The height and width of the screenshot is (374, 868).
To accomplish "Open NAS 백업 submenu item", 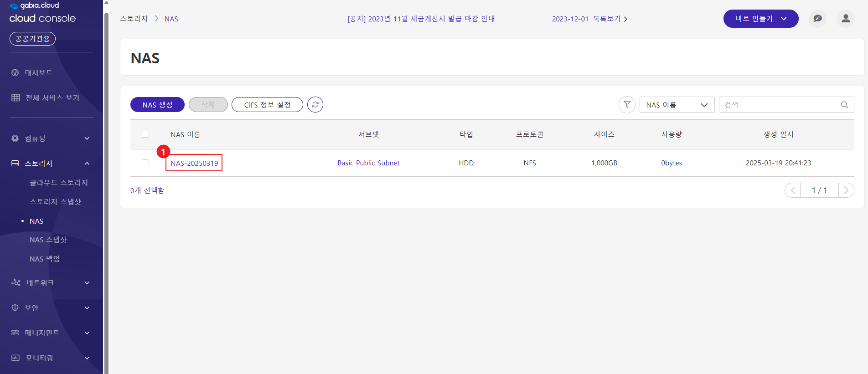I will [45, 259].
